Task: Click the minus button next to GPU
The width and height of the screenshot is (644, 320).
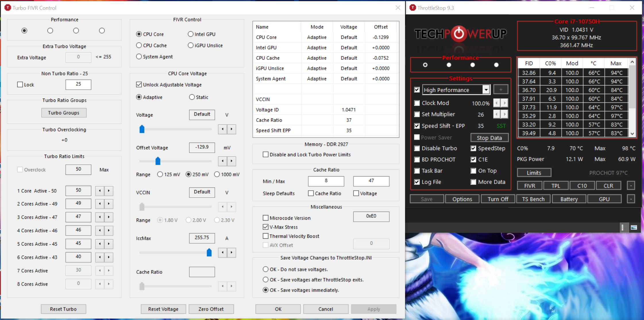Action: pos(631,199)
